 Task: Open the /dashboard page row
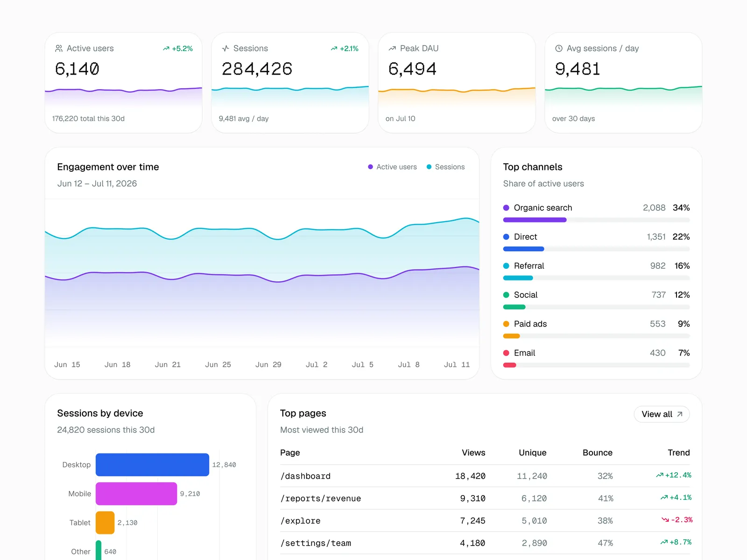(x=485, y=476)
